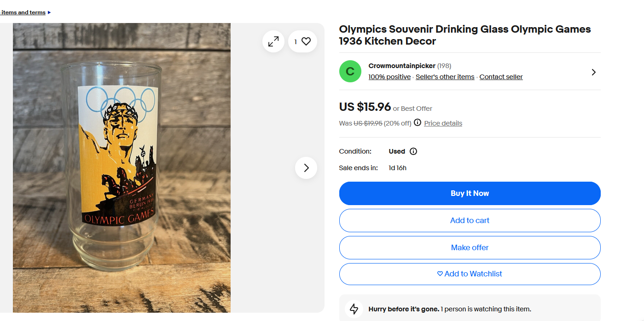Click the lightning bolt hurry icon
Image resolution: width=644 pixels, height=321 pixels.
pos(354,309)
